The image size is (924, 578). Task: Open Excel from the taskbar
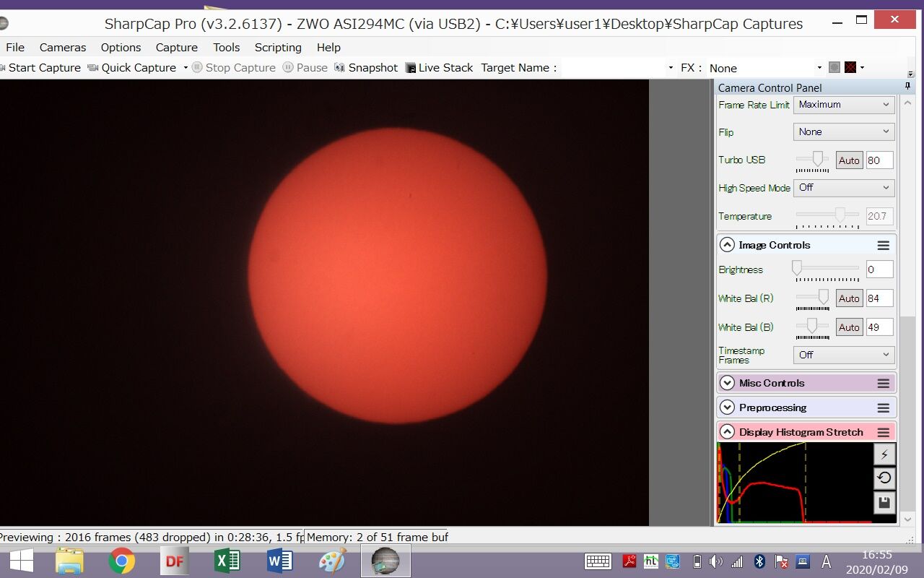click(x=227, y=561)
